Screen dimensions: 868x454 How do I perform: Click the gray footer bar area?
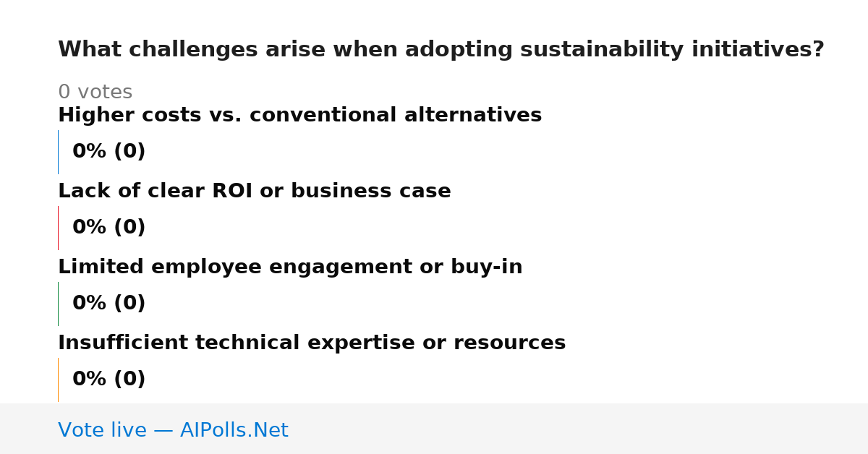point(434,429)
